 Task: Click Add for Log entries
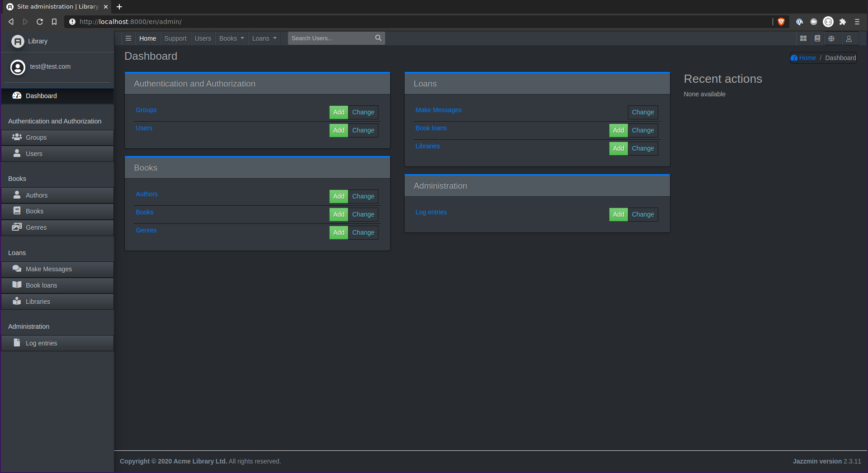[618, 214]
